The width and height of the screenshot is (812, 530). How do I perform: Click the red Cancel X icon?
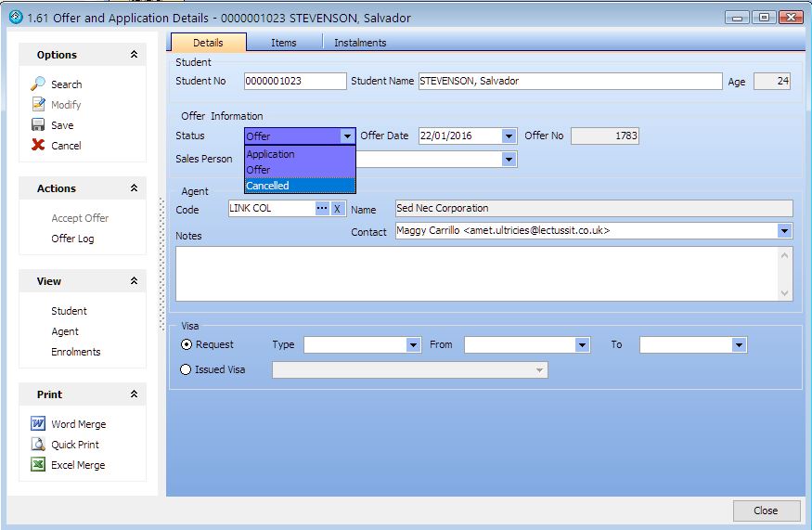click(x=38, y=146)
